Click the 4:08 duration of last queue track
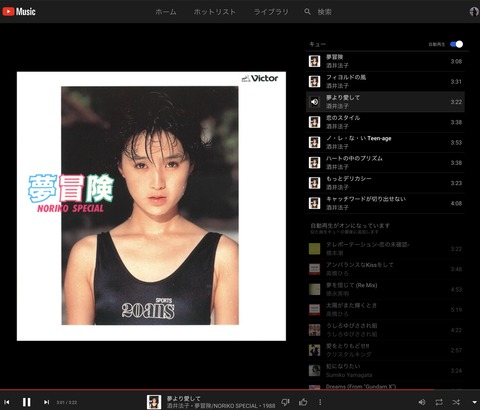Screen dimensions: 480x410 click(x=456, y=203)
